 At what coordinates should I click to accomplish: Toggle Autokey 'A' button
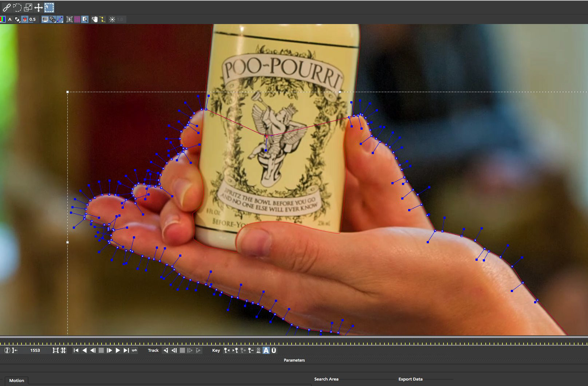click(x=266, y=350)
